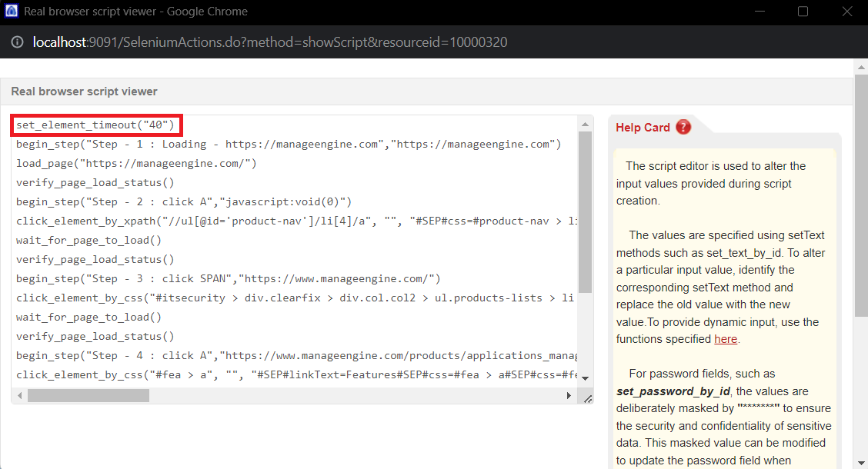Screen dimensions: 868x469
Task: Click the site information icon beside the URL
Action: (17, 42)
